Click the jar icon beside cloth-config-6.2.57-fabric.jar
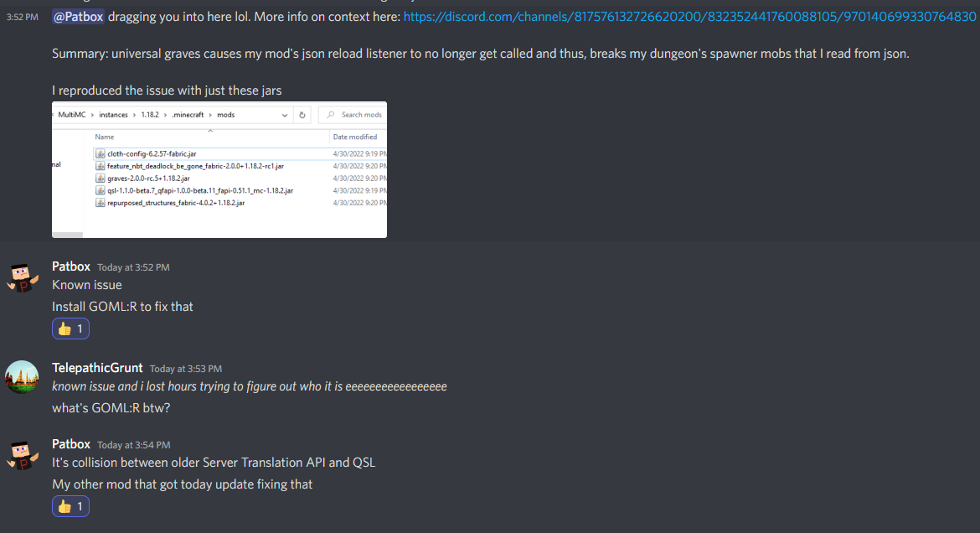This screenshot has width=980, height=533. coord(100,153)
